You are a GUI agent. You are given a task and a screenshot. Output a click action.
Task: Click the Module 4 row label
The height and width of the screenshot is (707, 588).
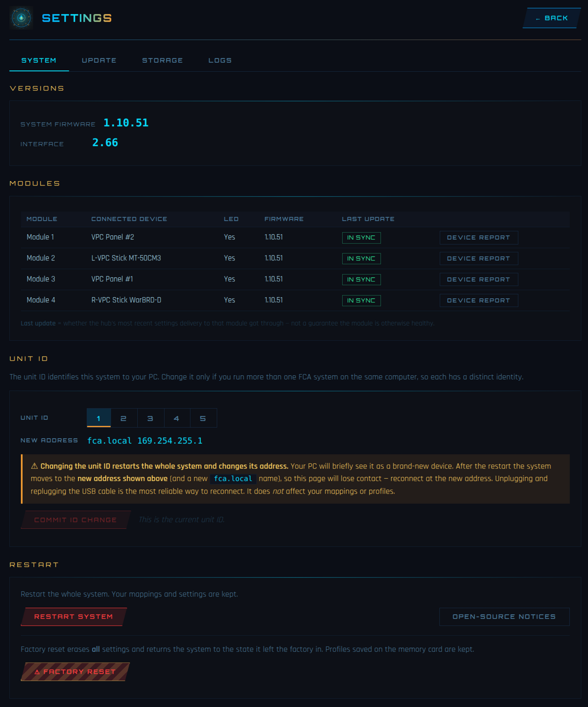tap(41, 300)
